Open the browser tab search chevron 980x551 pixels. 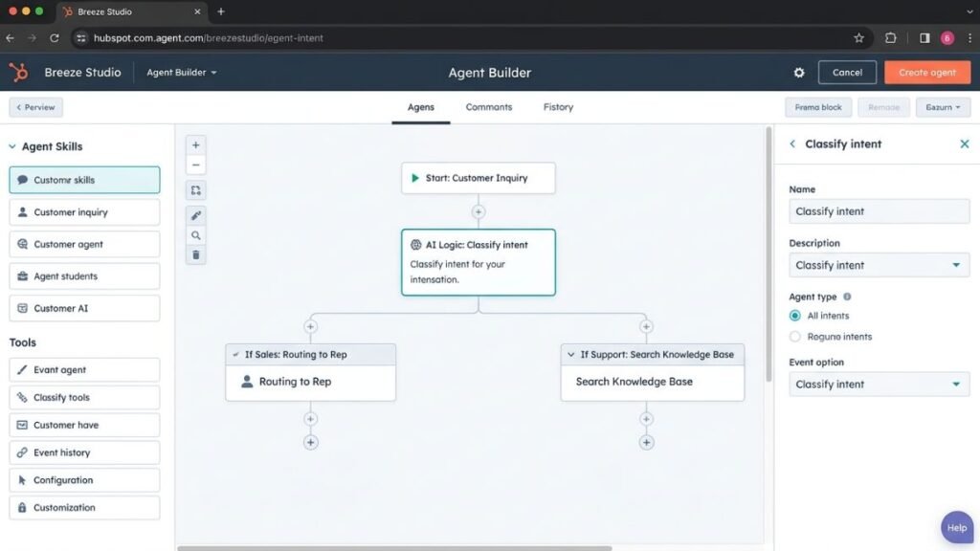click(969, 11)
